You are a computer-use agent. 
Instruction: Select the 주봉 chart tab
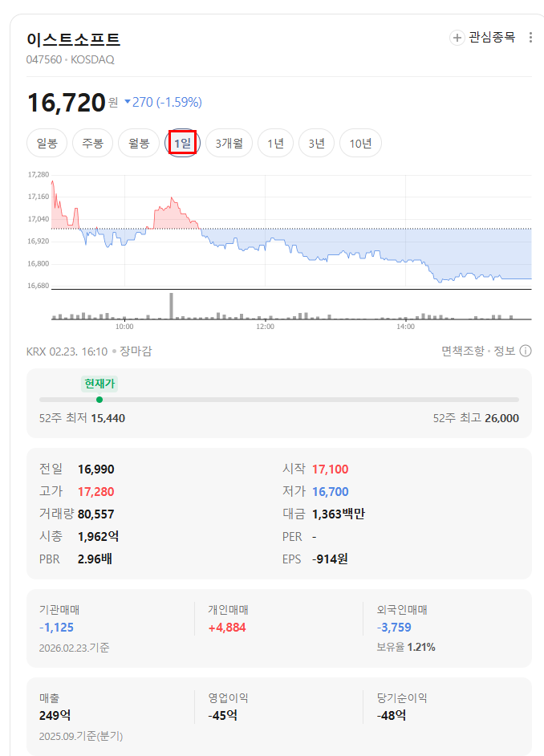[x=92, y=143]
